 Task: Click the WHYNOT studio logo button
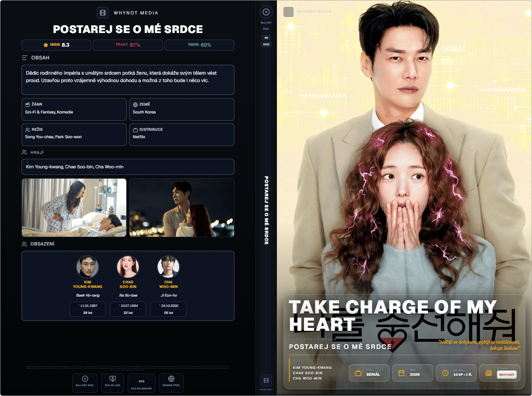coord(506,375)
